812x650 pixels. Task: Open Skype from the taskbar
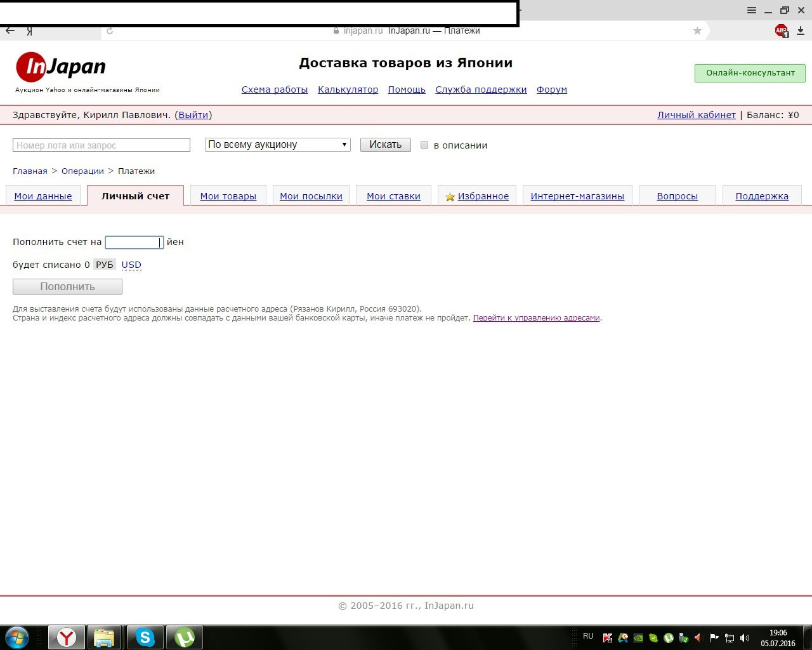tap(145, 637)
